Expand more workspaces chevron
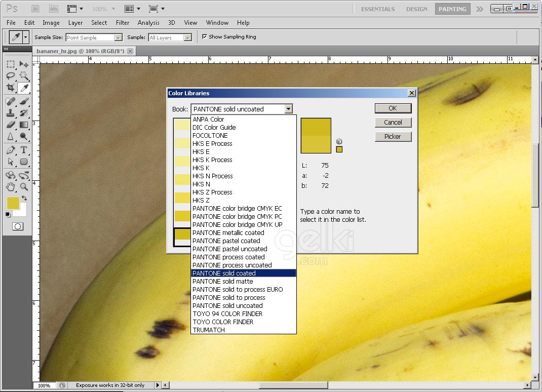The height and width of the screenshot is (392, 542). [479, 9]
